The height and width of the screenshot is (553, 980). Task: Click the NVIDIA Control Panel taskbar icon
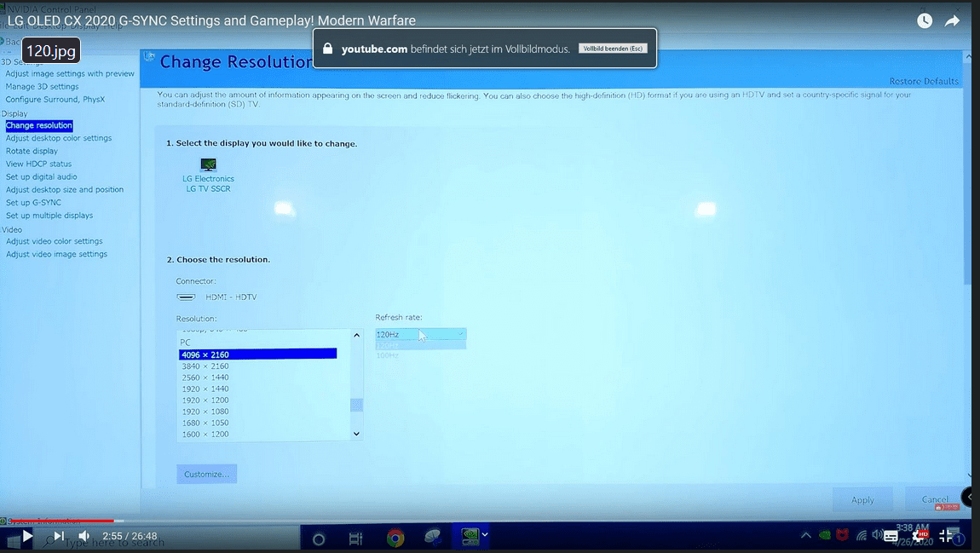pyautogui.click(x=470, y=536)
